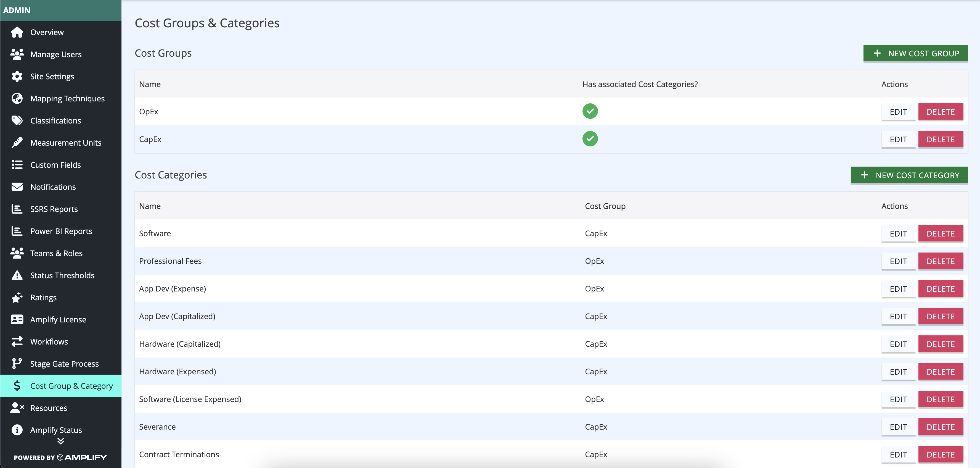
Task: Click the Status Thresholds warning icon
Action: coord(17,275)
